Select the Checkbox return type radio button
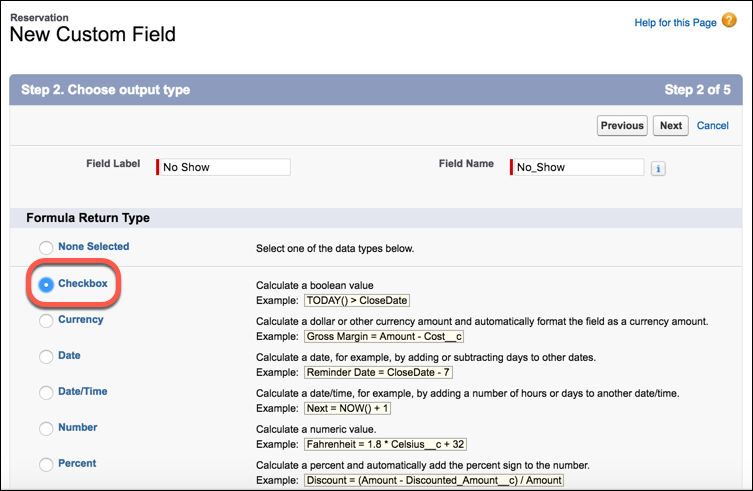Screen dimensions: 753x491 point(46,284)
